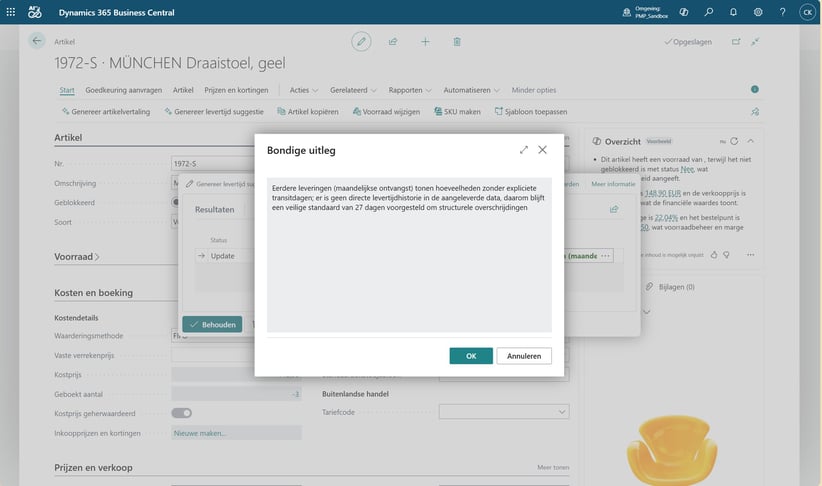
Task: Open the search magnifier in header
Action: click(x=709, y=12)
